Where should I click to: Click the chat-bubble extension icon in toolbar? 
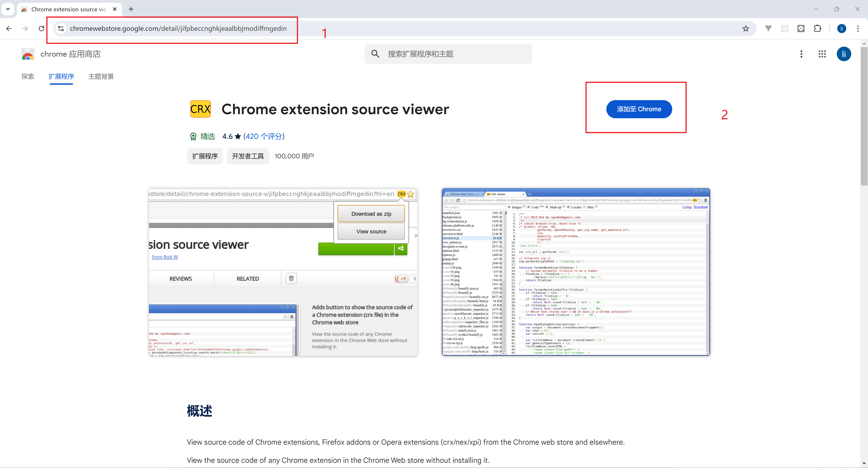(x=801, y=29)
